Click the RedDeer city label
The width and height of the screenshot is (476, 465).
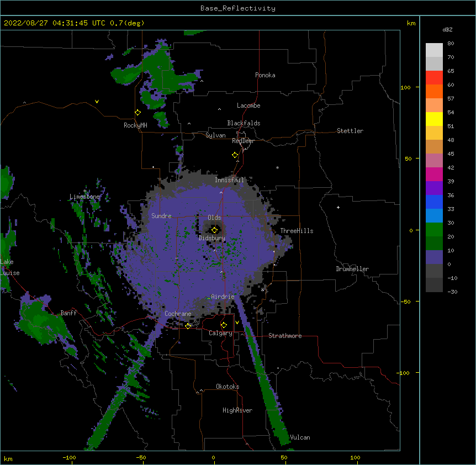pos(243,141)
